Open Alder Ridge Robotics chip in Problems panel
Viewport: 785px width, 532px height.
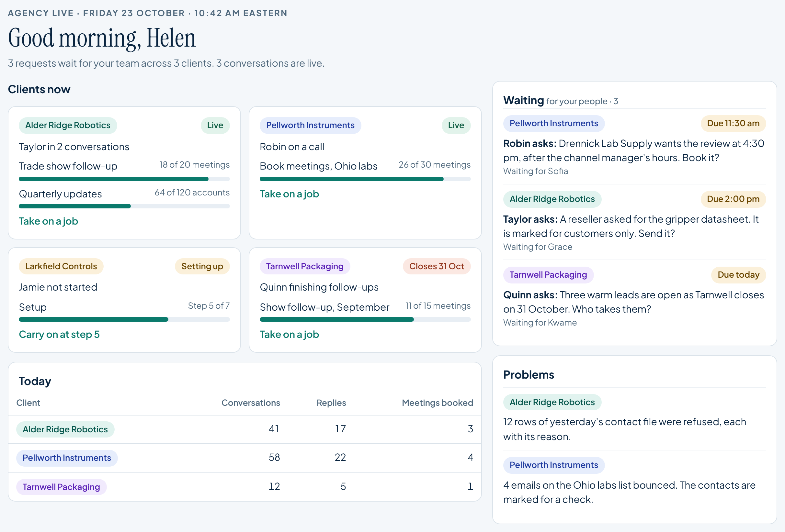point(552,402)
